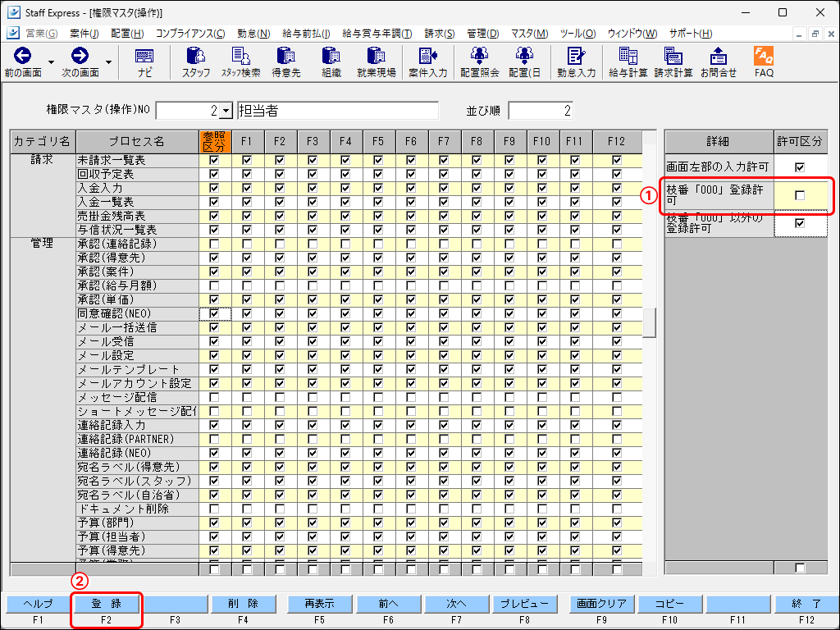
Task: Open the 勤怠(N) menu
Action: coord(253,33)
